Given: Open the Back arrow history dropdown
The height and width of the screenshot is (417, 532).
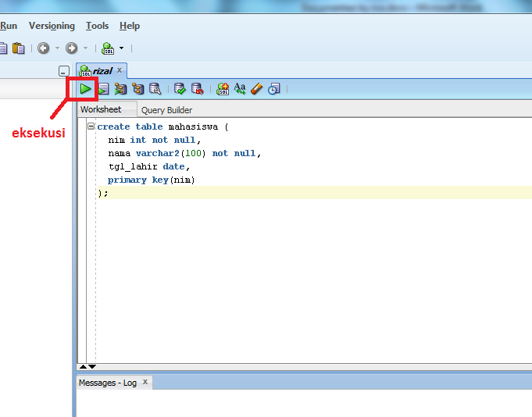Looking at the screenshot, I should tap(57, 48).
